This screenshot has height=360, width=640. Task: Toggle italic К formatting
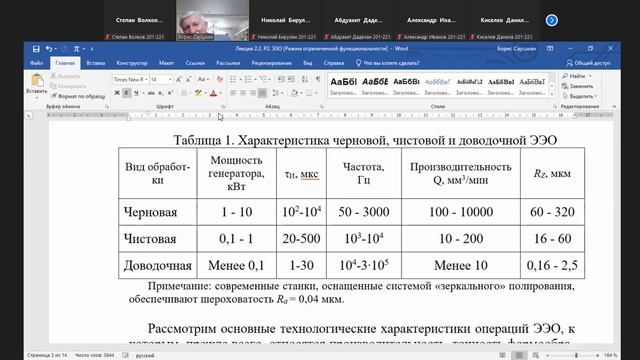127,93
